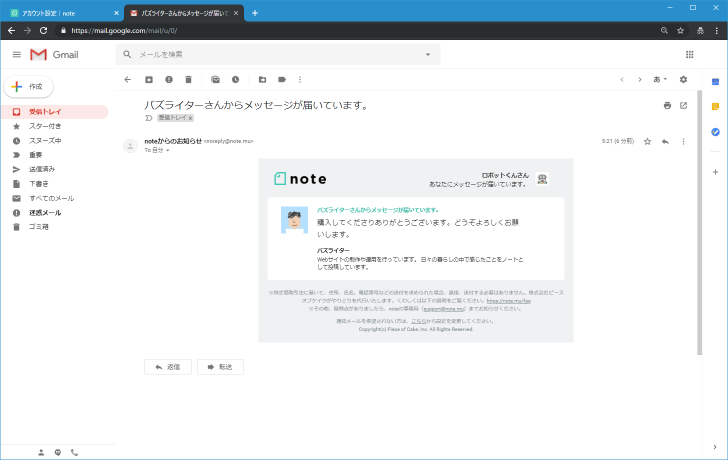Viewport: 728px width, 460px height.
Task: Open the Google apps grid
Action: coord(689,55)
